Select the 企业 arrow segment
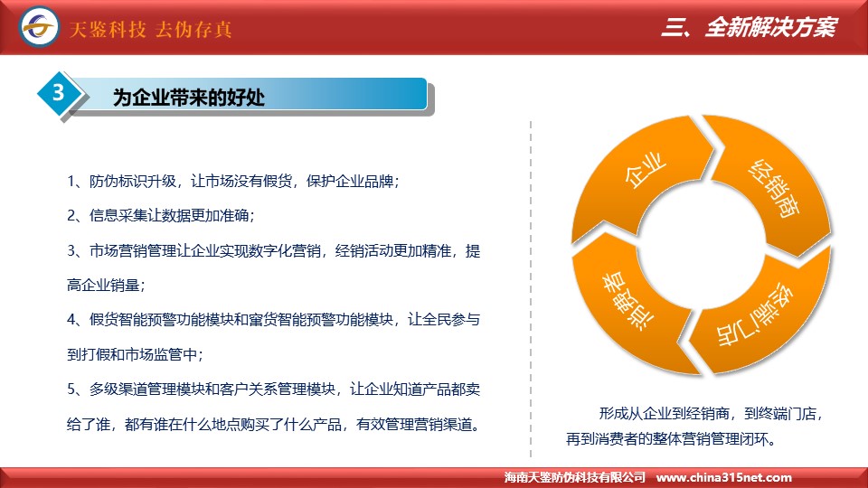Image resolution: width=868 pixels, height=488 pixels. coord(642,177)
